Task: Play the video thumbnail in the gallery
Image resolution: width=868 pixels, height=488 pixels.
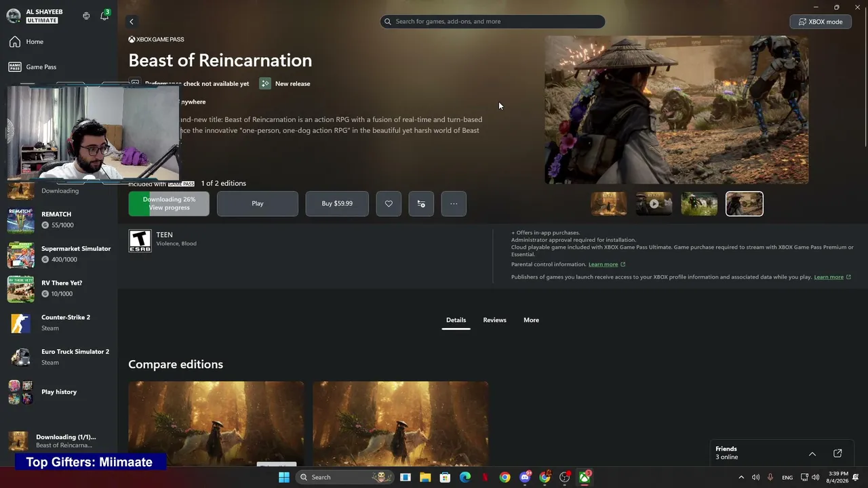Action: (654, 203)
